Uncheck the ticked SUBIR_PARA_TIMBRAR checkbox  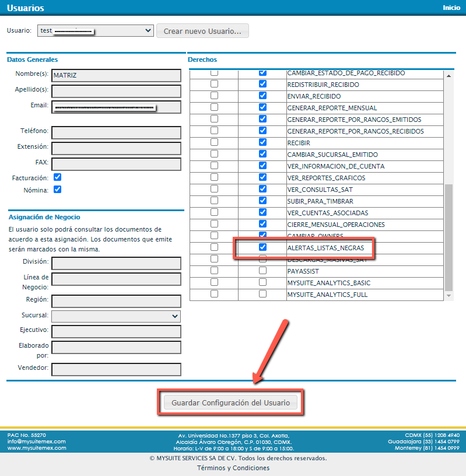click(x=262, y=201)
